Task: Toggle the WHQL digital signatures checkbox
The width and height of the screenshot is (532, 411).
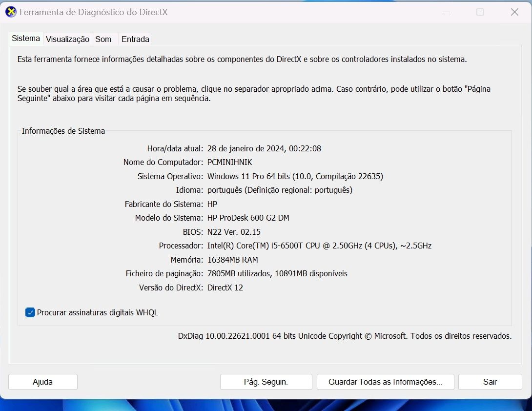Action: pyautogui.click(x=30, y=312)
